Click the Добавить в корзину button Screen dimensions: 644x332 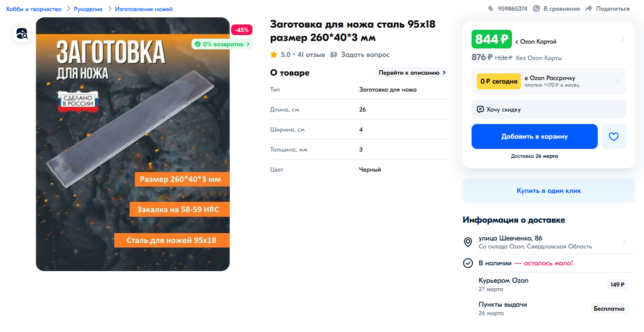tap(534, 136)
